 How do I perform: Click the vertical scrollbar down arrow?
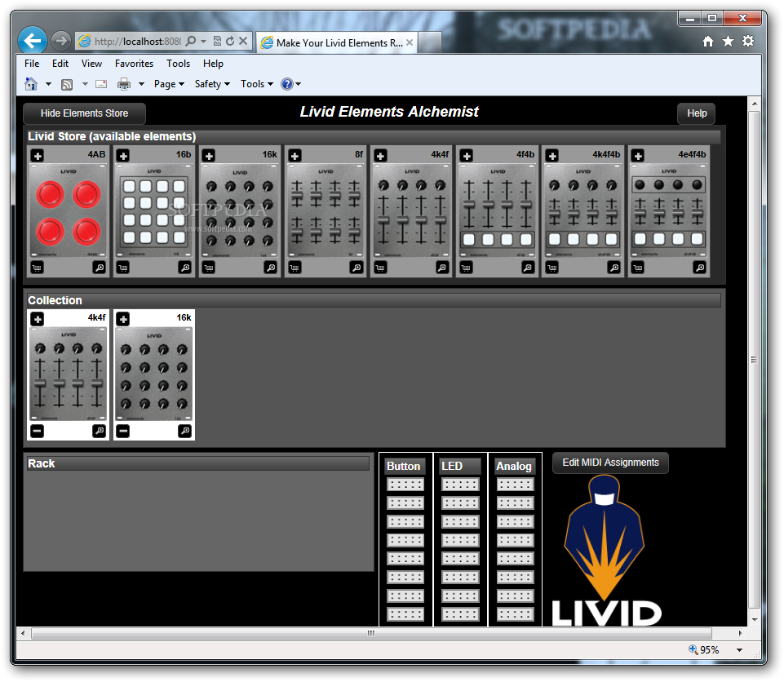(x=754, y=619)
